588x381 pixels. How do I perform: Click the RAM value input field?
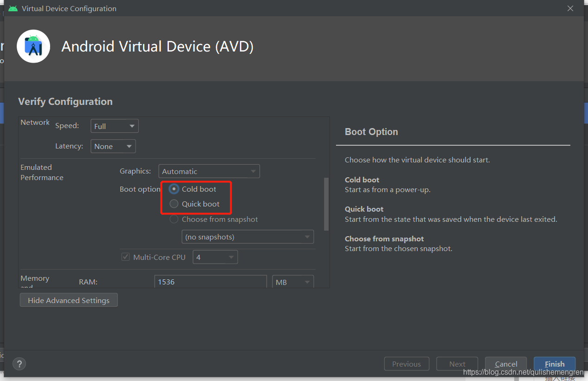[x=211, y=282]
